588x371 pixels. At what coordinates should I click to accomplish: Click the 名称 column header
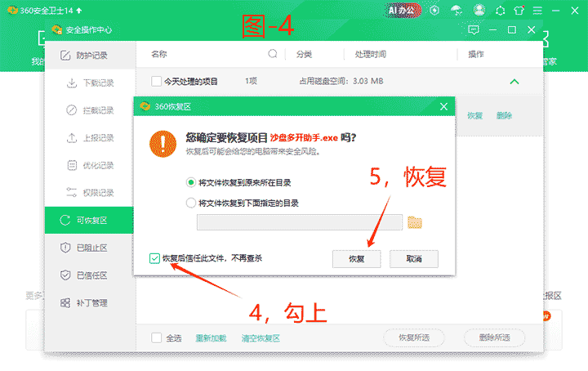pyautogui.click(x=159, y=54)
